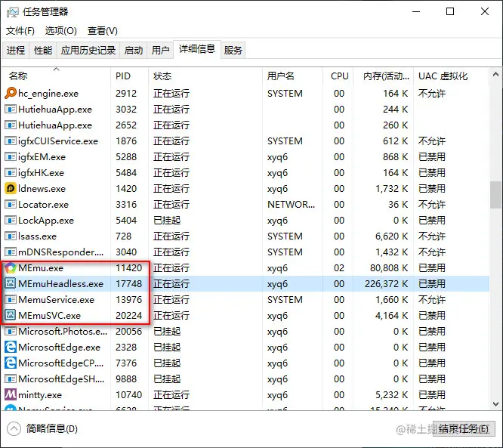Click the MicrosoftEdge.exe Edge icon
Screen dimensions: 503x448
click(11, 348)
